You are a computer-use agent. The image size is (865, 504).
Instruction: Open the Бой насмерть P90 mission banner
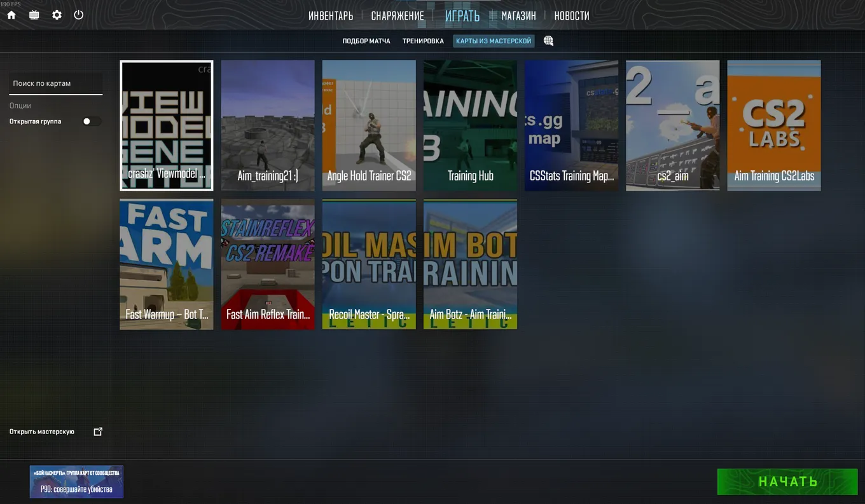[x=76, y=482]
